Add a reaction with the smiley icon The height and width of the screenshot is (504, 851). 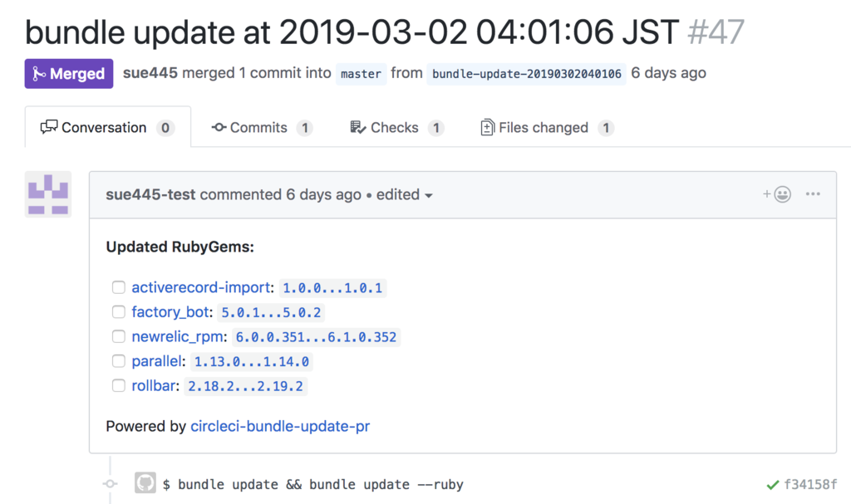coord(782,193)
